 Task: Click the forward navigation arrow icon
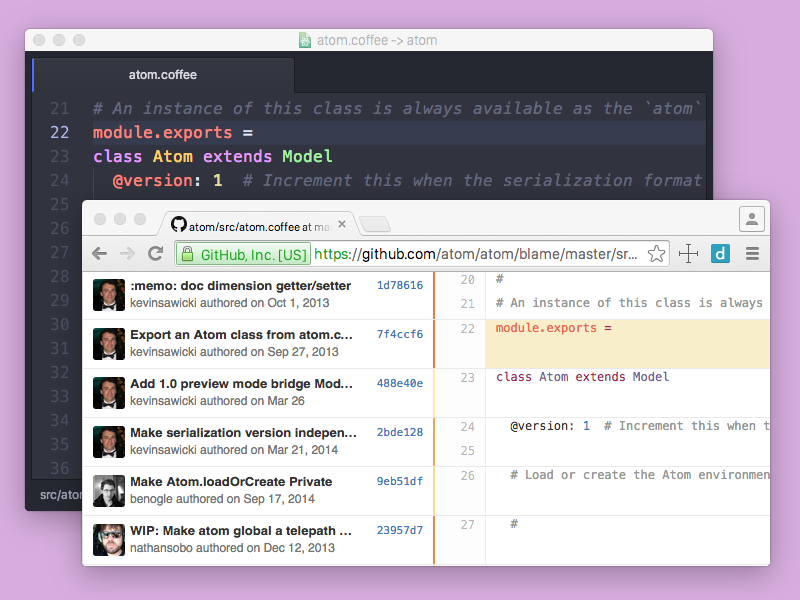pos(127,254)
